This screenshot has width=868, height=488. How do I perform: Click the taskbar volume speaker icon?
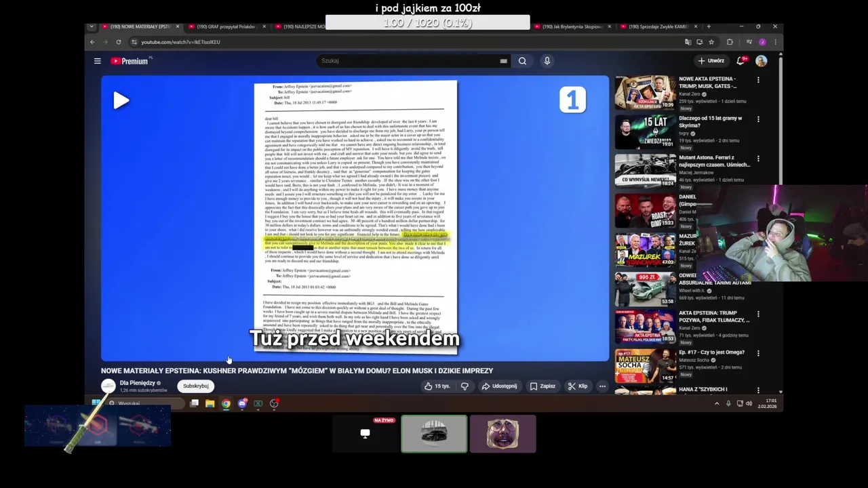pos(749,403)
